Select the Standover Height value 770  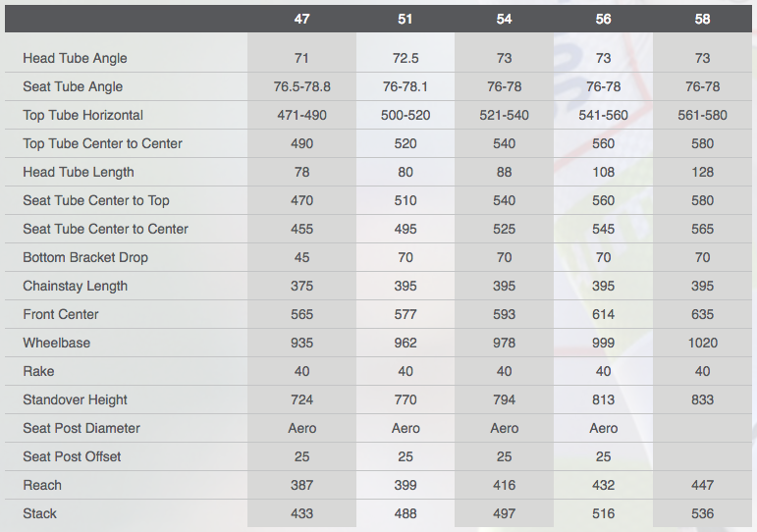pyautogui.click(x=406, y=399)
